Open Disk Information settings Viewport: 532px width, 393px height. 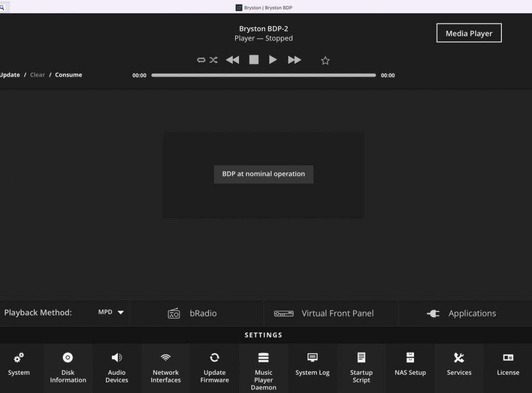click(68, 367)
